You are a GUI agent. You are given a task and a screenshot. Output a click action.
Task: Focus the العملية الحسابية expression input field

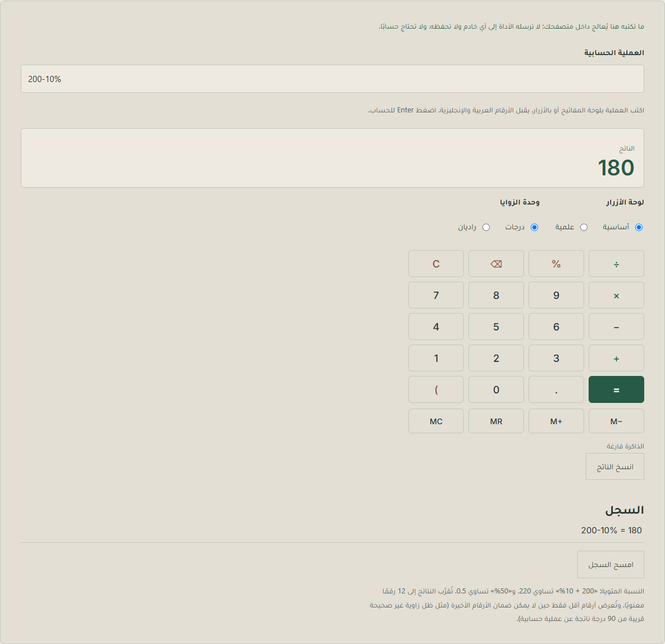332,79
